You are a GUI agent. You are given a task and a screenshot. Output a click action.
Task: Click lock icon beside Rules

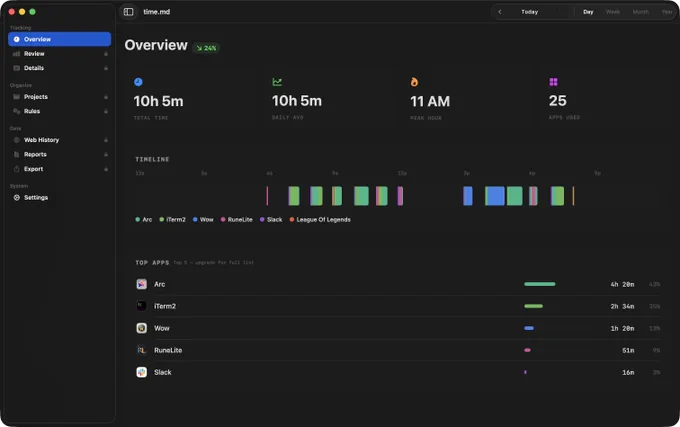click(106, 111)
